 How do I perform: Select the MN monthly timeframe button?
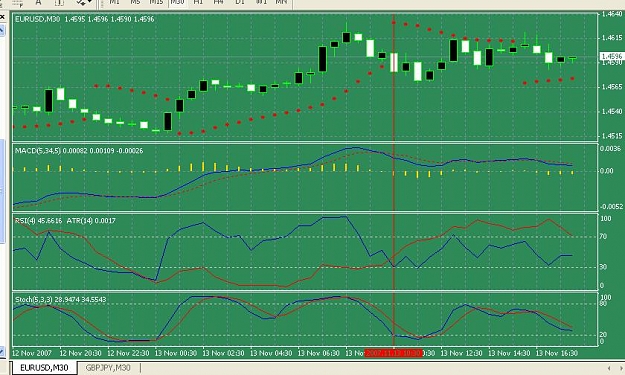tap(281, 2)
